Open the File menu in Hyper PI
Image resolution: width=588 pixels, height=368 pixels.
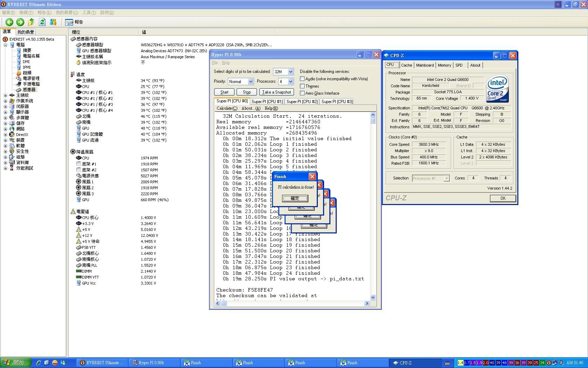(x=215, y=63)
